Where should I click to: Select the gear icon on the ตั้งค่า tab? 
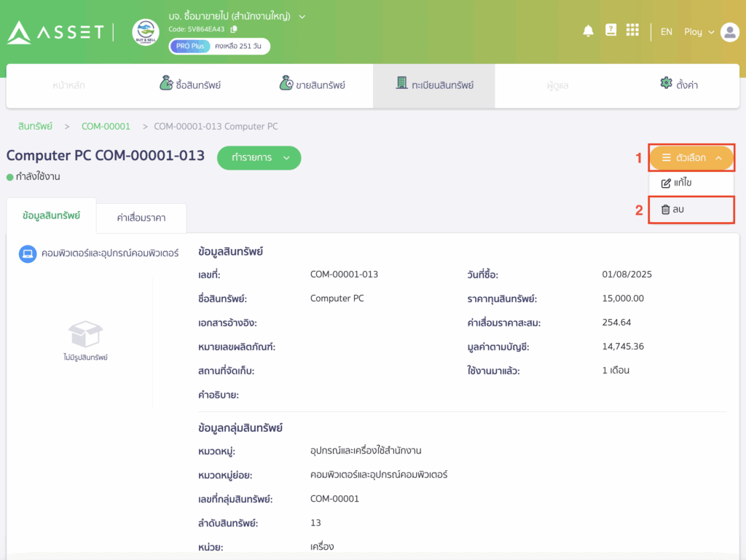pyautogui.click(x=665, y=83)
